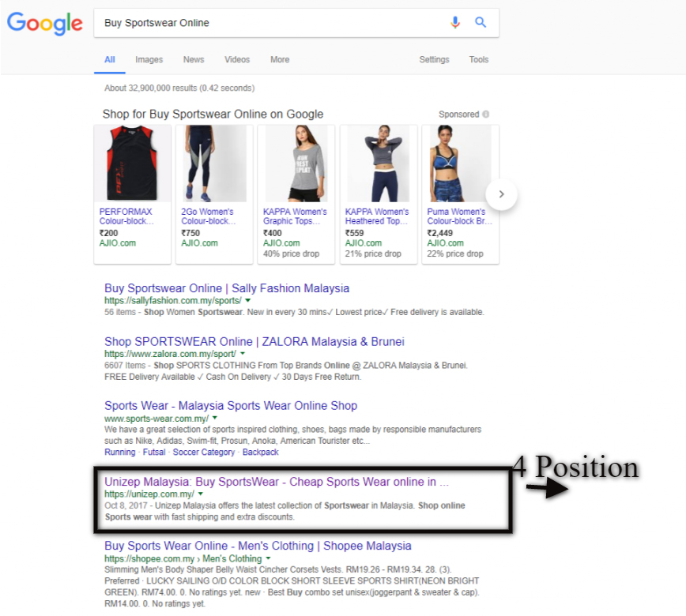Open Sally Fashion Malaysia search result

pos(227,288)
